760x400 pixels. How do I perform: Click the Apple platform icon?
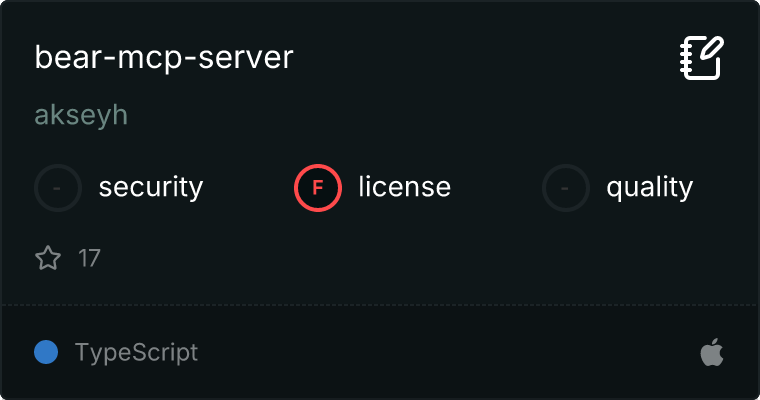point(711,353)
